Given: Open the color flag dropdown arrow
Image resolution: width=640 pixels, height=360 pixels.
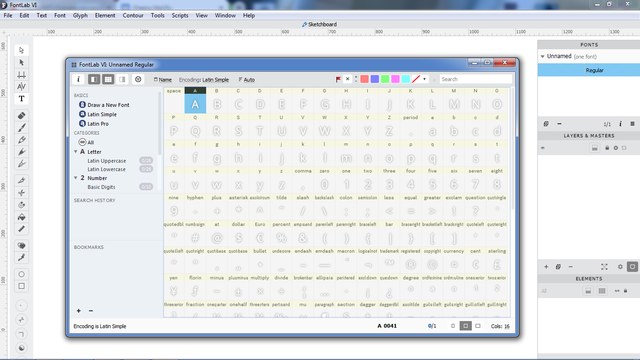Looking at the screenshot, I should pos(424,79).
